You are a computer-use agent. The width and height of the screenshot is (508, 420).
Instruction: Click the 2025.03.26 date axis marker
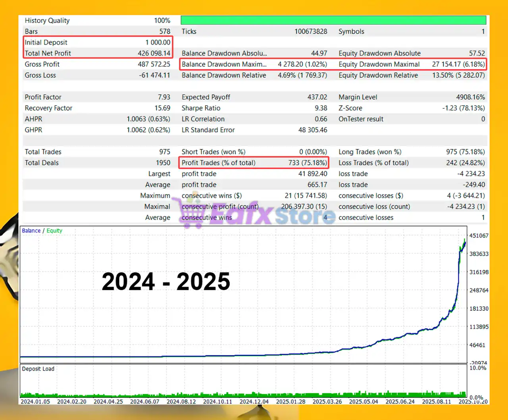click(327, 401)
